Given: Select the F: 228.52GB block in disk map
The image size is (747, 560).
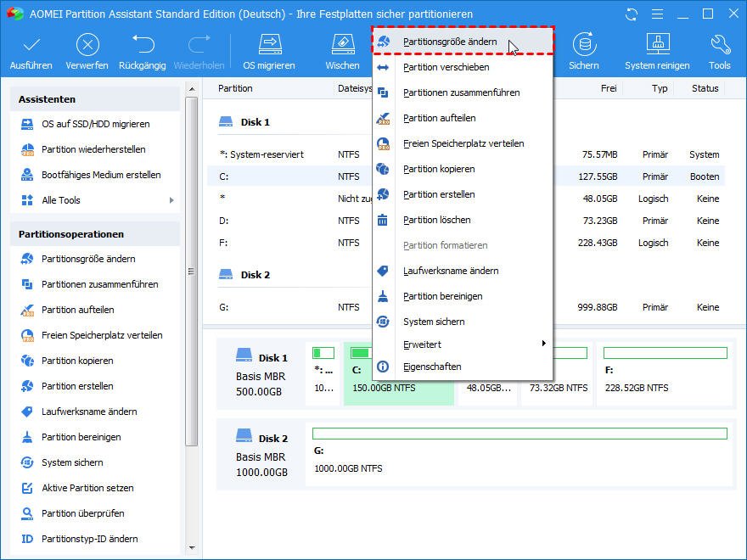Looking at the screenshot, I should 664,374.
